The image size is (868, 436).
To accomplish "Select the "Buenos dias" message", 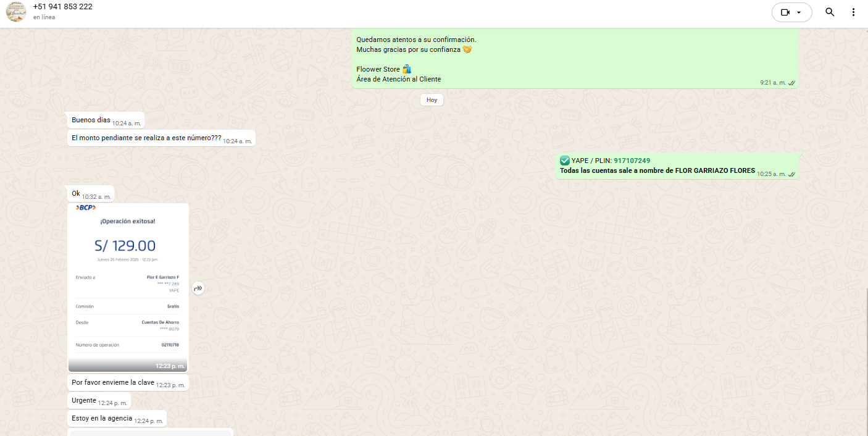I will coord(91,120).
